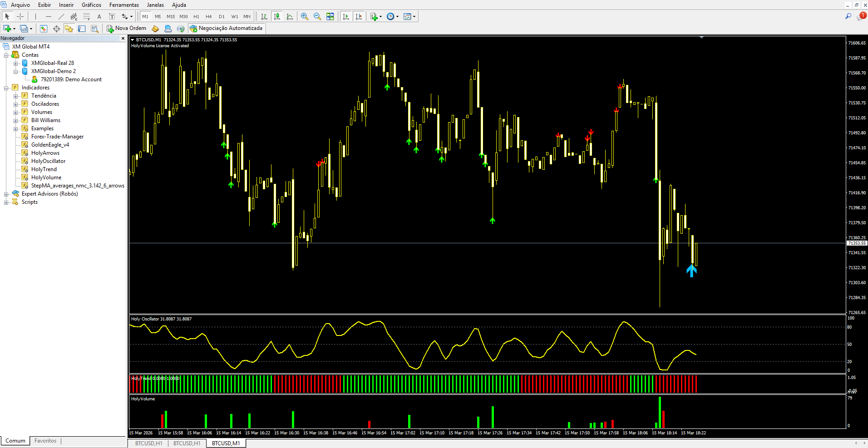Toggle the chart shift button
868x448 pixels.
359,16
